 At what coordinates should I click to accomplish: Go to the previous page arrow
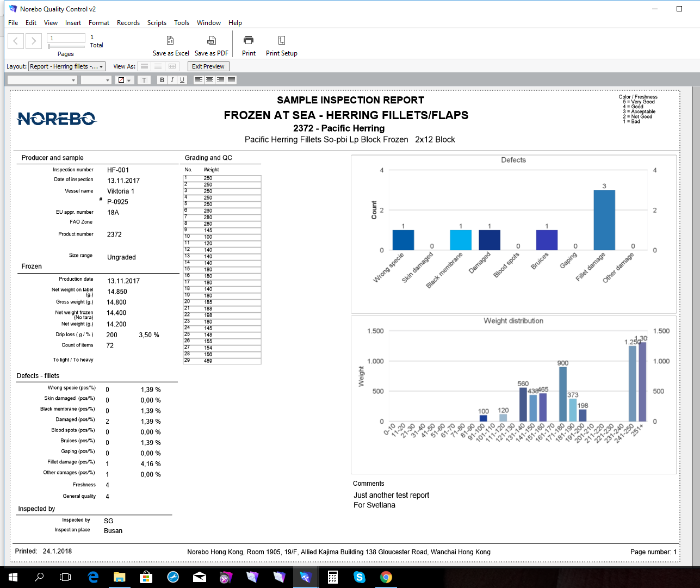pos(16,41)
